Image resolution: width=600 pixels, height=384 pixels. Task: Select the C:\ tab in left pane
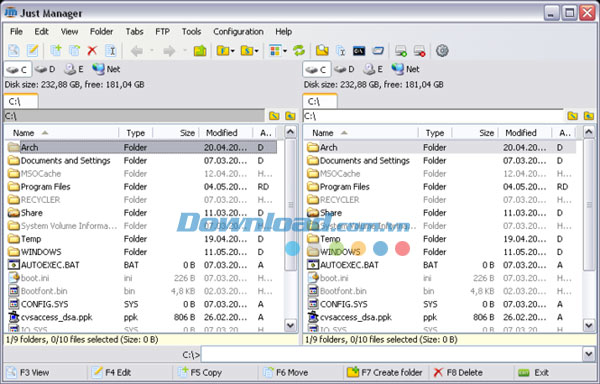click(21, 101)
